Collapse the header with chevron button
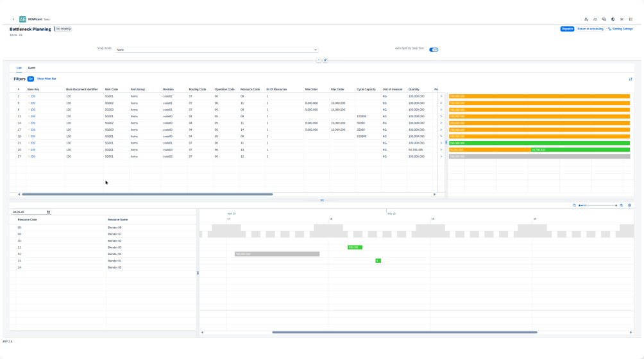This screenshot has width=644, height=359. point(318,60)
